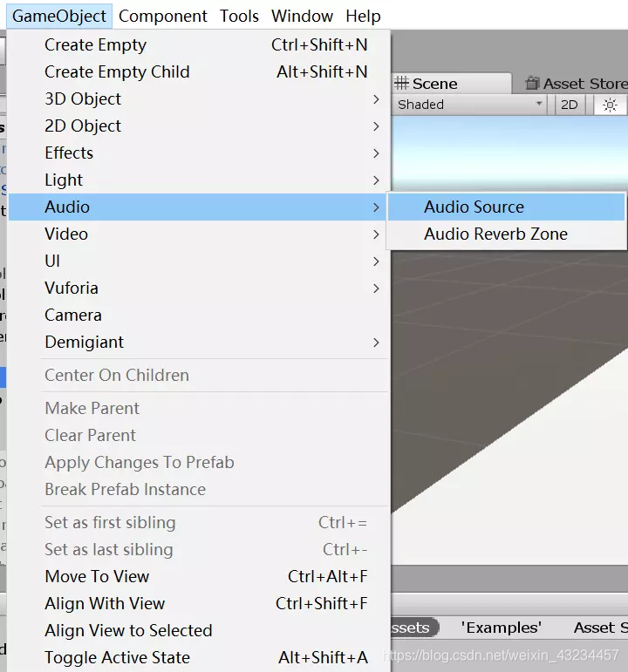
Task: Expand the Demigiant submenu
Action: pos(199,342)
